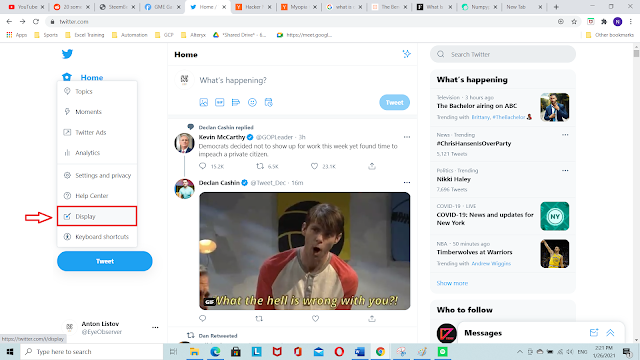Play the GIF in Declan Cashin's tweet
Viewport: 640px width, 360px height.
click(304, 251)
